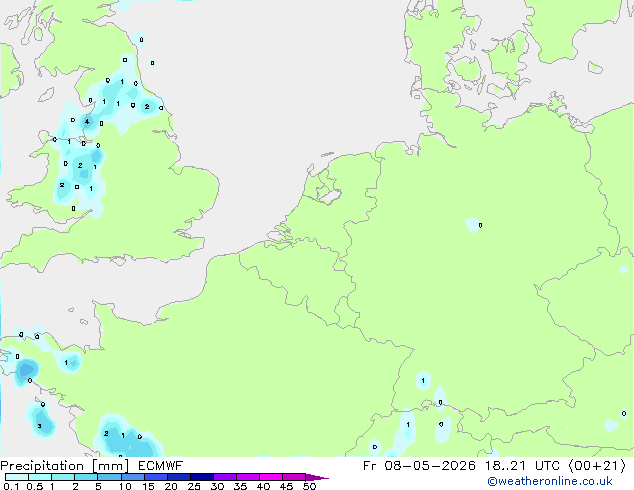Click the '40' legend scale label
The image size is (634, 490).
[x=264, y=486]
